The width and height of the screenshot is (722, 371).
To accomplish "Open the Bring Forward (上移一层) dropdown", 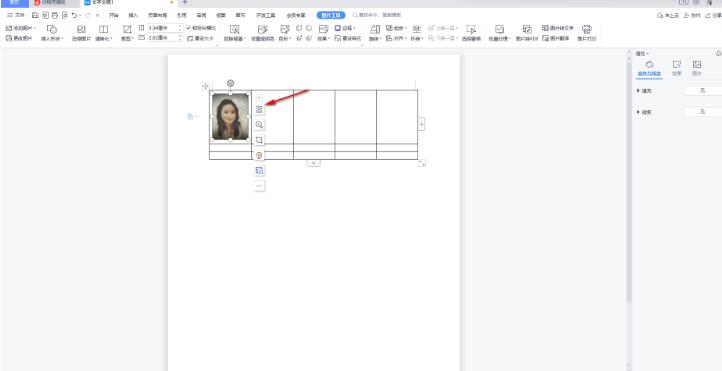I will click(x=443, y=28).
